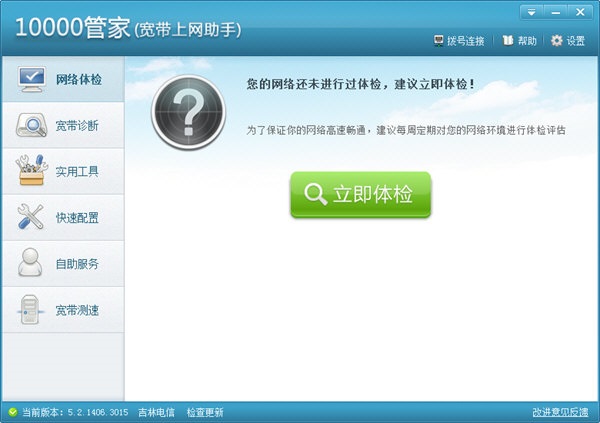600x423 pixels.
Task: Click the 拨号连接 computer icon
Action: pos(439,41)
